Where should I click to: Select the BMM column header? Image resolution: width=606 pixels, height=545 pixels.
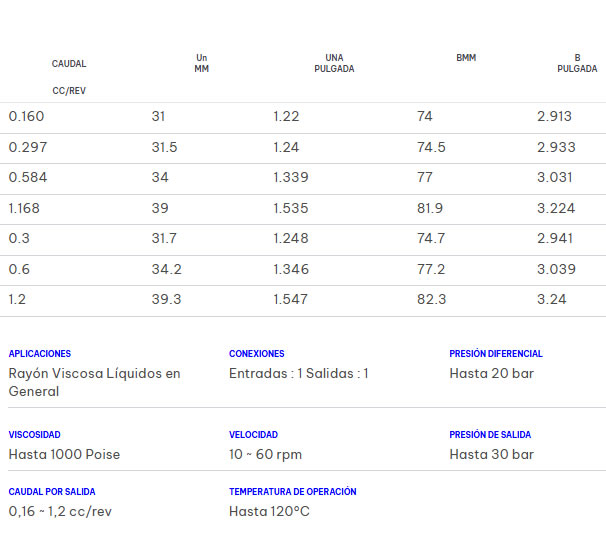click(466, 58)
